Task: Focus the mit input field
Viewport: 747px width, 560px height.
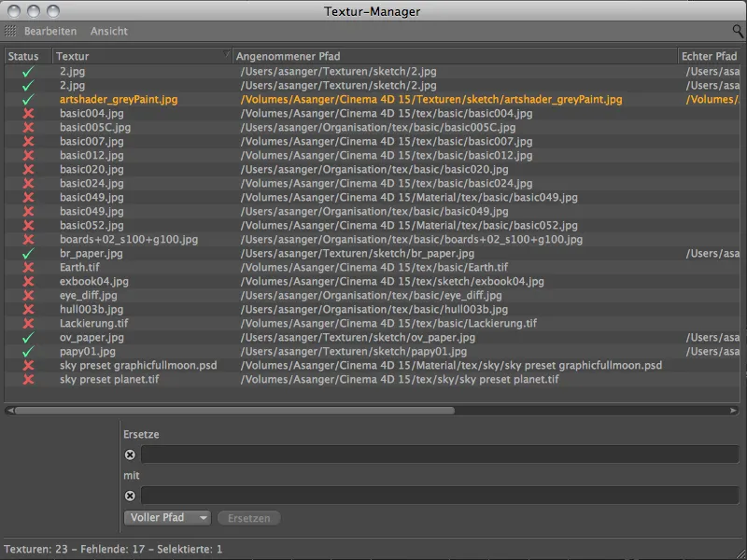Action: tap(440, 496)
